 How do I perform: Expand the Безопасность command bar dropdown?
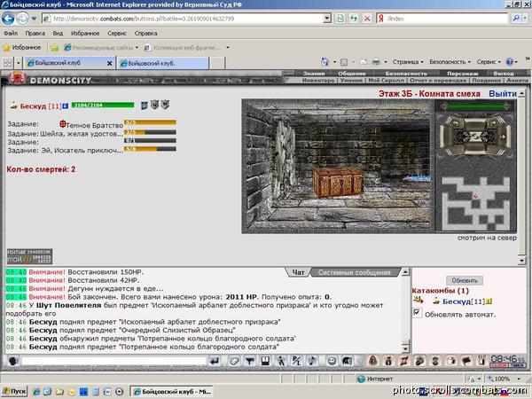coord(450,62)
